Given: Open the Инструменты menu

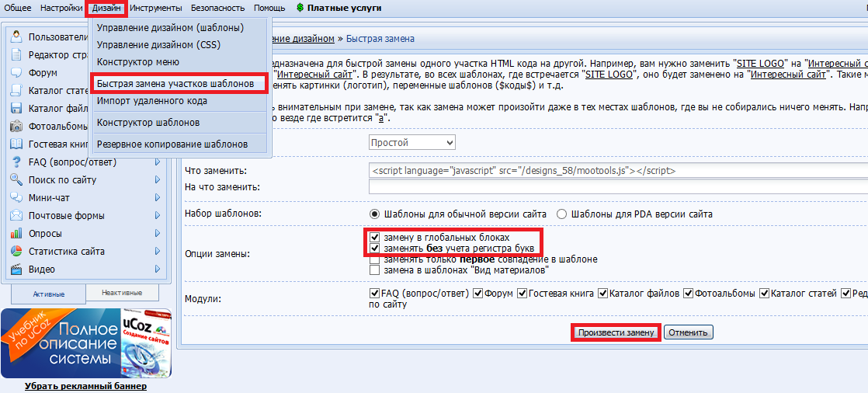Looking at the screenshot, I should tap(156, 8).
